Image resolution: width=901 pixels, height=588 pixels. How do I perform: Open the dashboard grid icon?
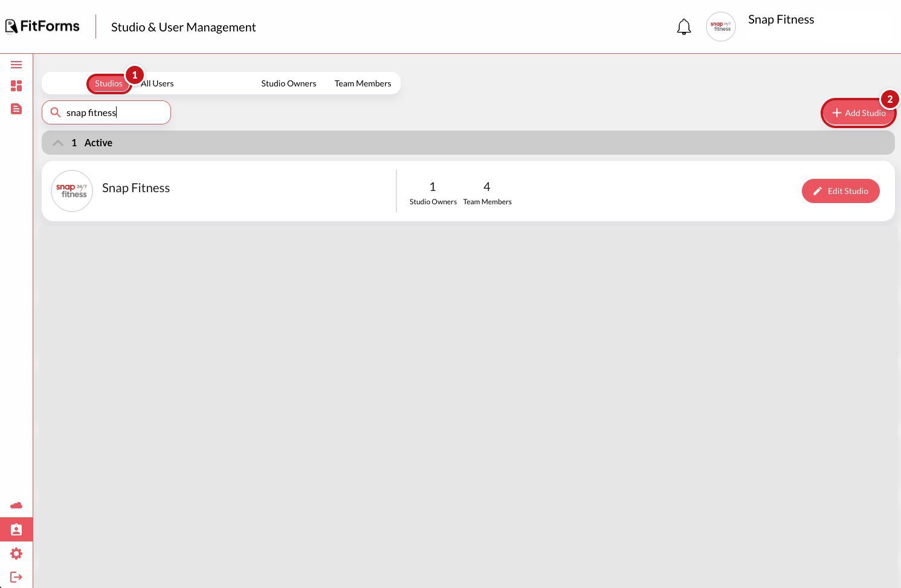[x=16, y=86]
